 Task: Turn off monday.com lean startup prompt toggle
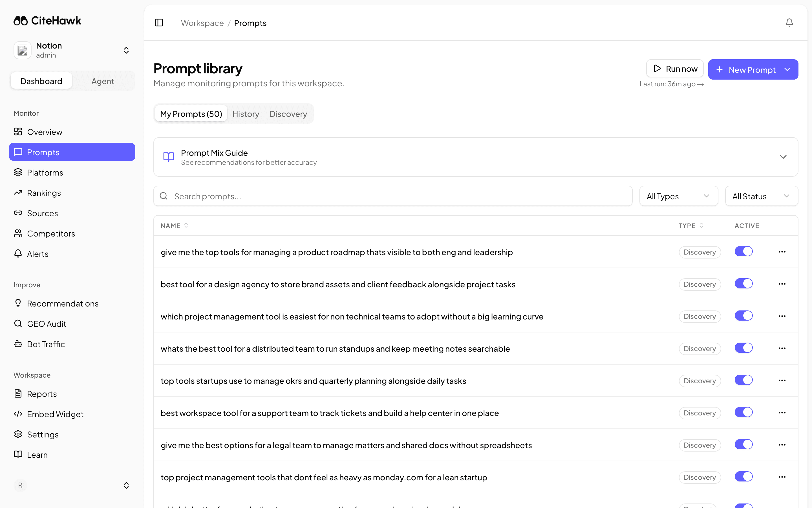click(x=743, y=477)
